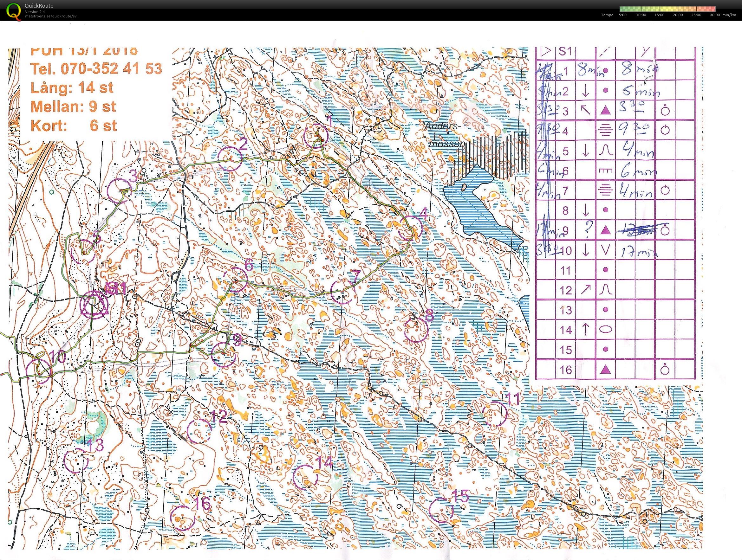
Task: Click the QuickRoute title text
Action: click(39, 6)
